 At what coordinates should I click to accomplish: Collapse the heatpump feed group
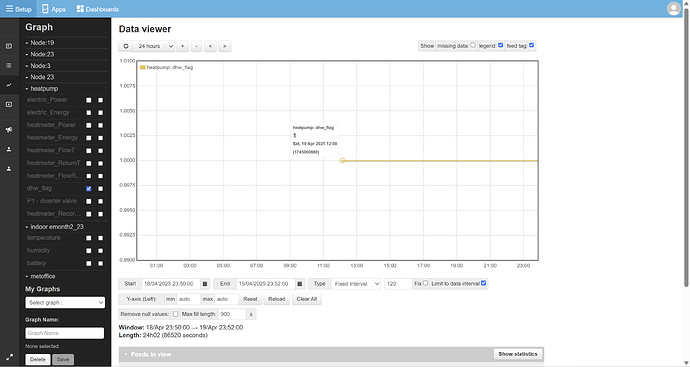(x=42, y=88)
